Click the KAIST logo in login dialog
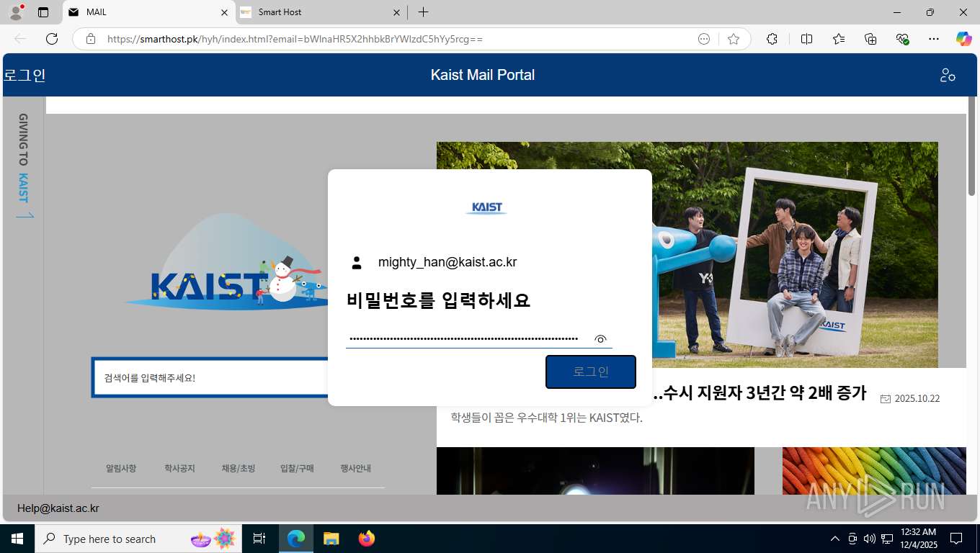This screenshot has width=980, height=553. pos(486,208)
